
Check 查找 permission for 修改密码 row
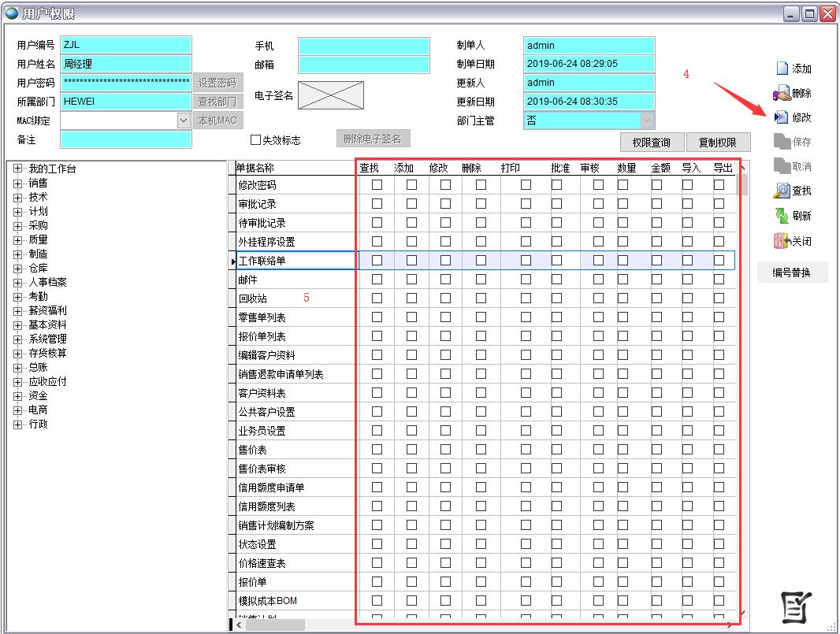[x=377, y=184]
